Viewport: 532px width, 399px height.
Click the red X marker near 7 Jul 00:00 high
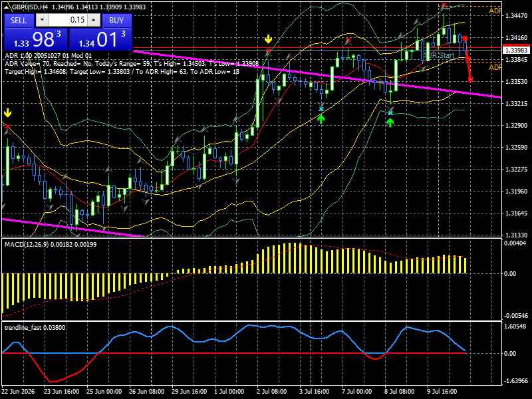pyautogui.click(x=348, y=41)
